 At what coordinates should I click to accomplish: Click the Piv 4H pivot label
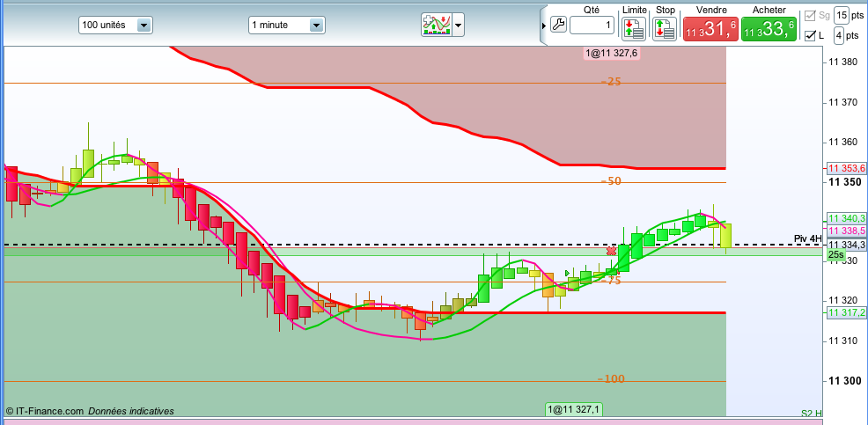pos(807,238)
